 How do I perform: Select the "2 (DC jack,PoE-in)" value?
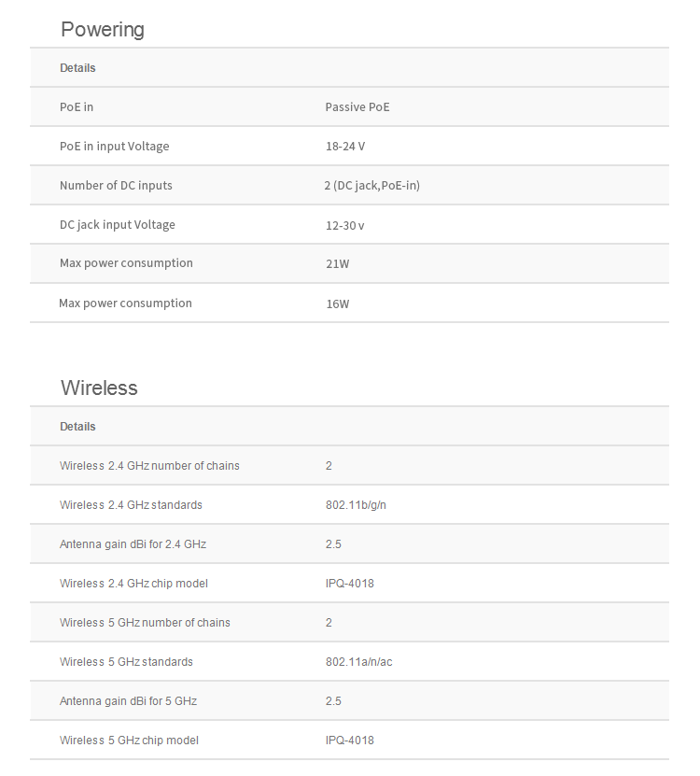pyautogui.click(x=372, y=186)
